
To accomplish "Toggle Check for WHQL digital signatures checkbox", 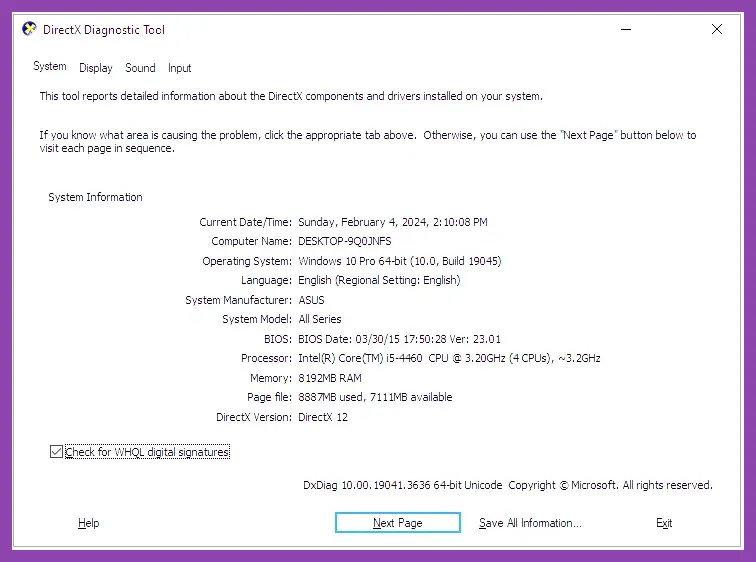I will click(56, 452).
